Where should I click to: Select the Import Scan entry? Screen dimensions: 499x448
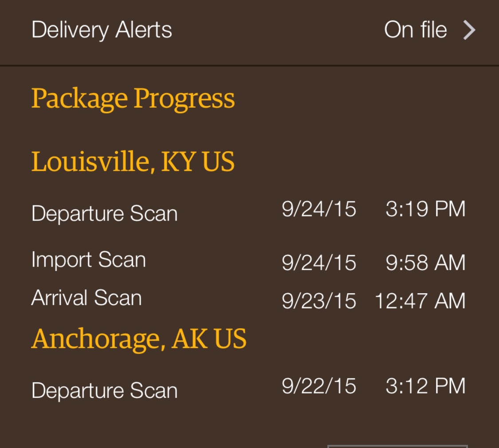88,259
